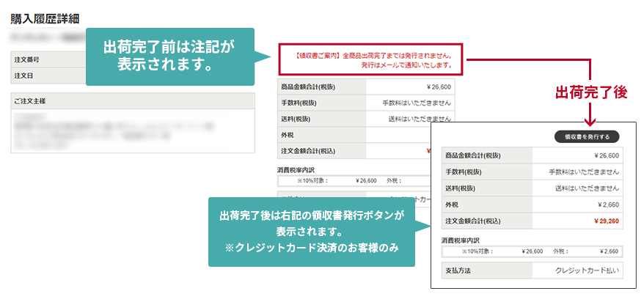Click the teal 出荷完了前は注記が表示されます callout
Viewport: 644px width, 302px height.
tap(169, 56)
